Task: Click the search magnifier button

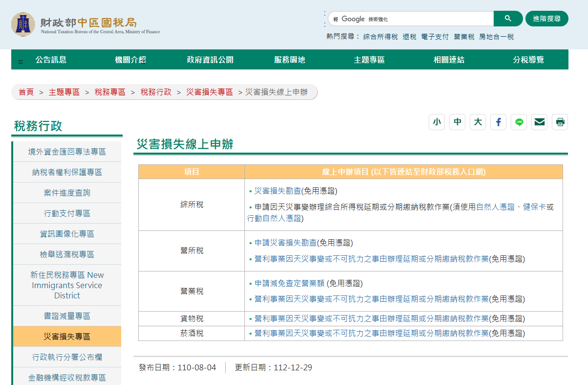Action: (508, 19)
